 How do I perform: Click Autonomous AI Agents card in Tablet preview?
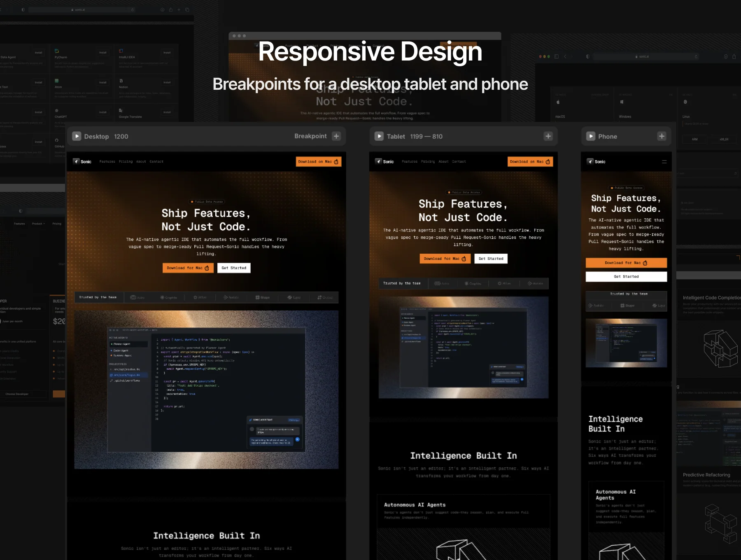coord(464,527)
